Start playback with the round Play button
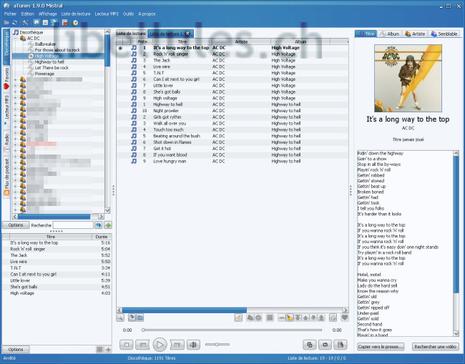Image resolution: width=465 pixels, height=364 pixels. pos(160,344)
